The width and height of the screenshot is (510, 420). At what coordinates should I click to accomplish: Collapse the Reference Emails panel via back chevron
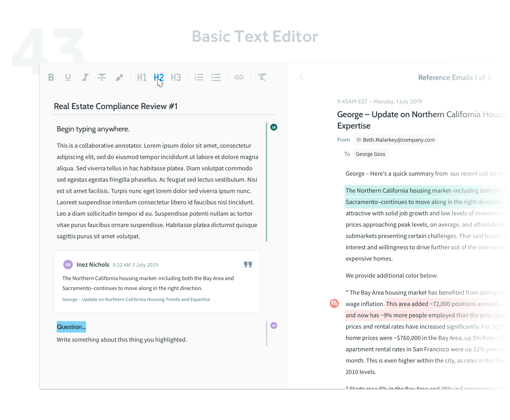(x=301, y=77)
